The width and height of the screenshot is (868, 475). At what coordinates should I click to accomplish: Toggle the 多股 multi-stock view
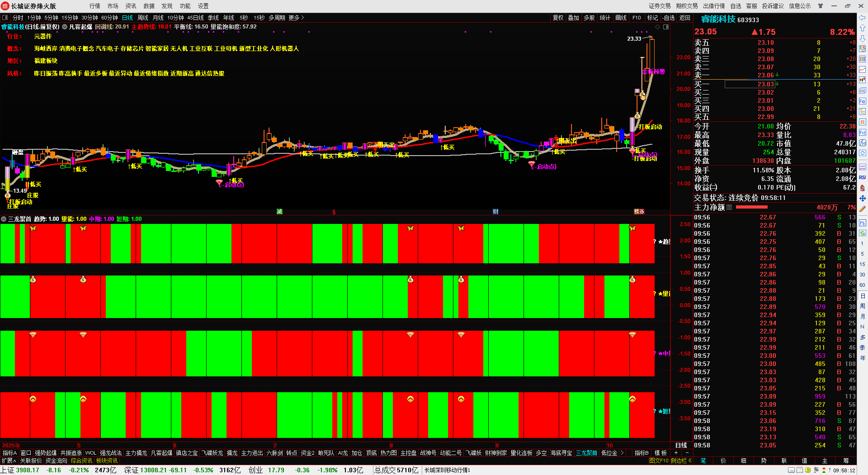point(589,18)
